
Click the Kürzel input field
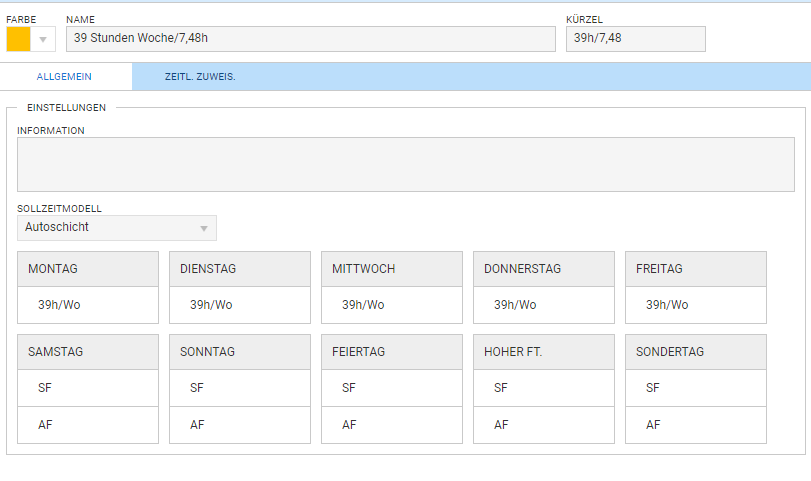[635, 39]
